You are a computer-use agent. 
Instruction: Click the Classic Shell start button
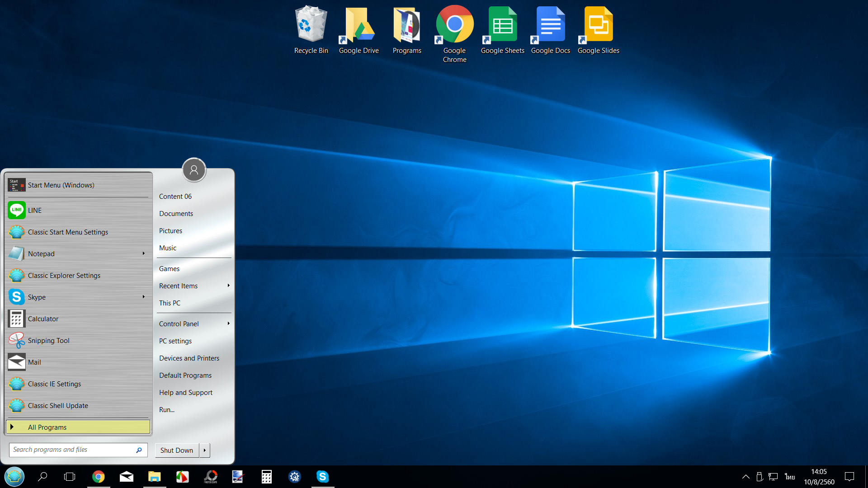pos(14,477)
